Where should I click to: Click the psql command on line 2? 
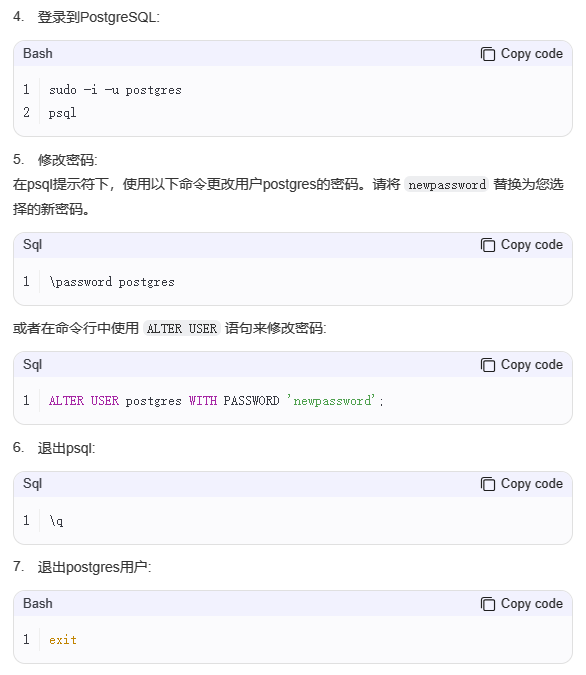pos(62,113)
